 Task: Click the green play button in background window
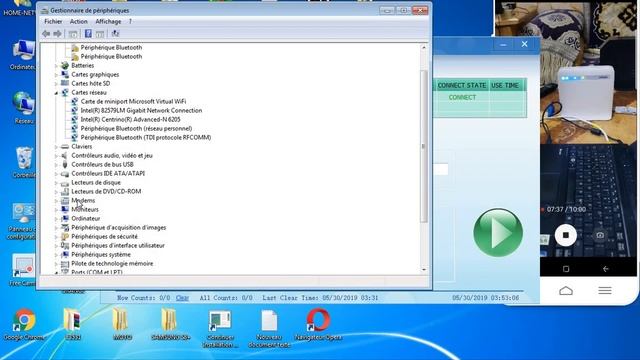click(x=498, y=233)
